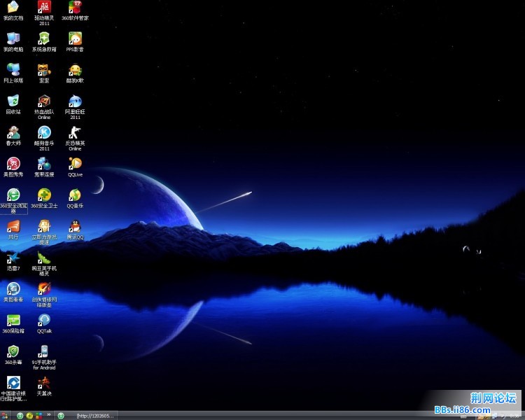This screenshot has height=420, width=525.
Task: Open 鲁大师 hardware utility icon
Action: pyautogui.click(x=13, y=132)
